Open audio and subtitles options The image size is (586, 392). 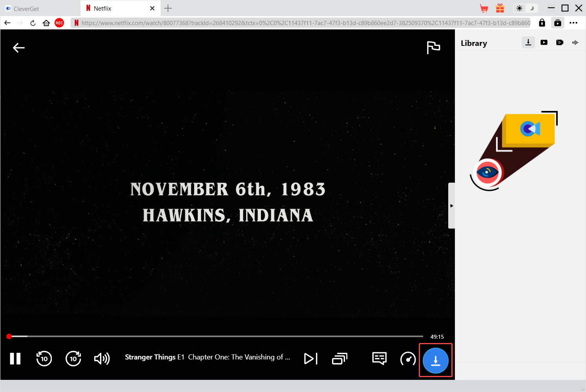380,358
